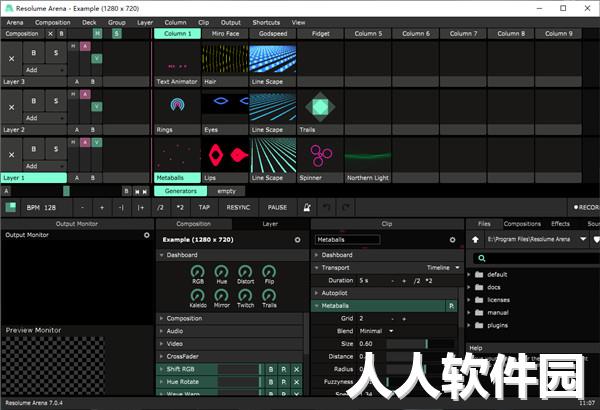The height and width of the screenshot is (410, 600).
Task: Toggle composition solo S button
Action: coord(116,34)
